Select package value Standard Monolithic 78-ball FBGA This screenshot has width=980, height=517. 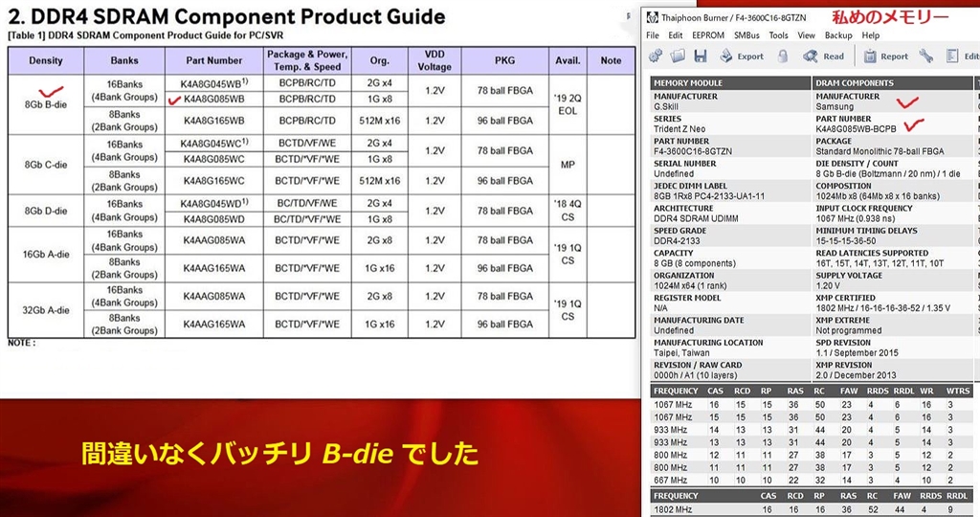click(880, 151)
